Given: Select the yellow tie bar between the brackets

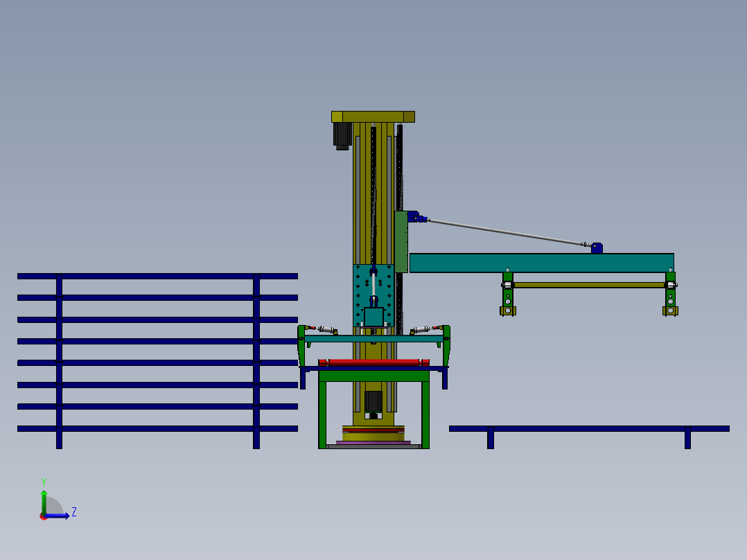Looking at the screenshot, I should click(589, 285).
